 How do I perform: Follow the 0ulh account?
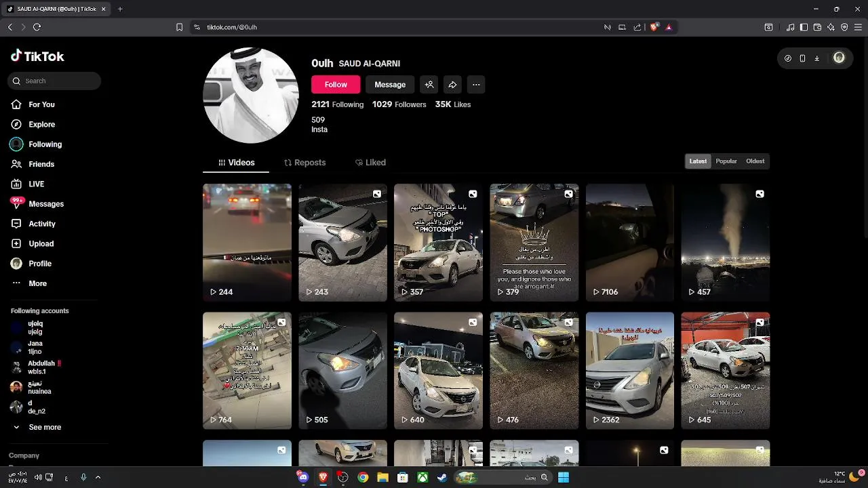tap(336, 85)
